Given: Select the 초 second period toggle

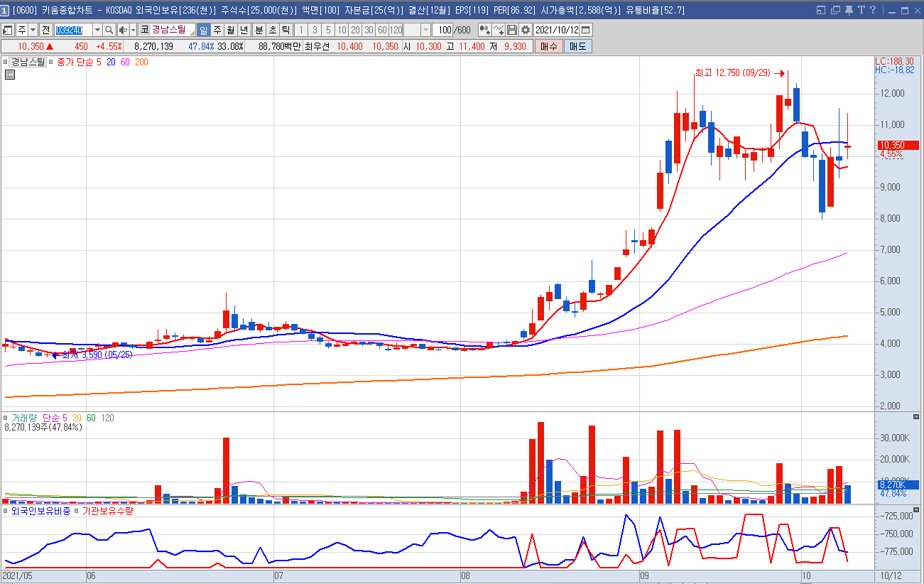Looking at the screenshot, I should (273, 30).
